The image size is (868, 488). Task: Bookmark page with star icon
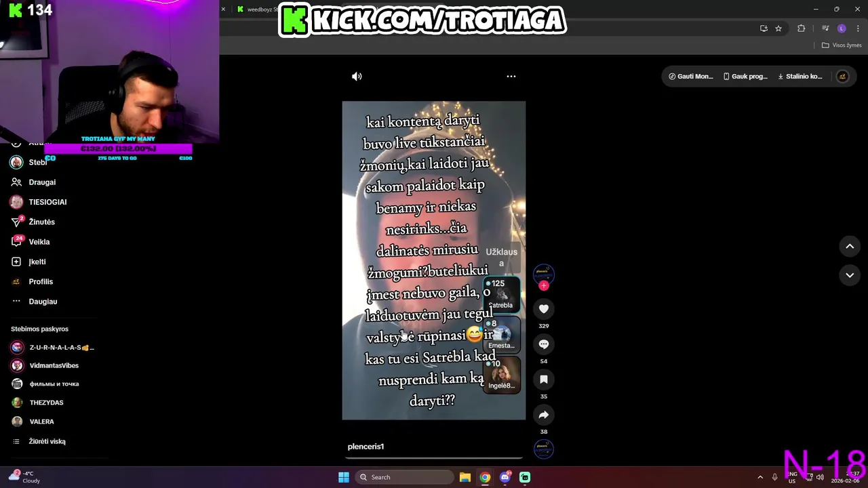[778, 28]
